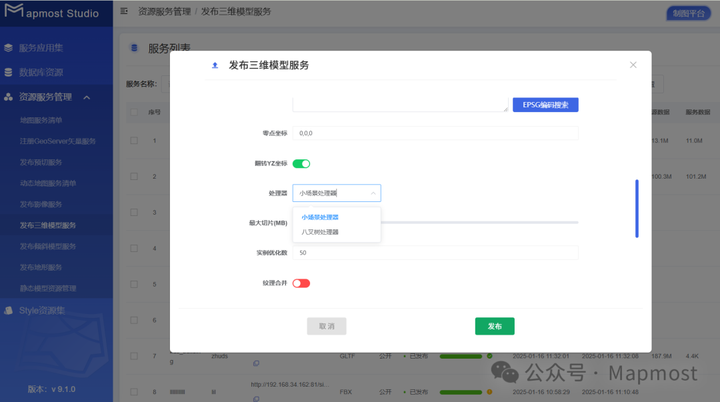Click the 最大切片(MB) slider track
Screen dimensions: 720x402
(479, 222)
